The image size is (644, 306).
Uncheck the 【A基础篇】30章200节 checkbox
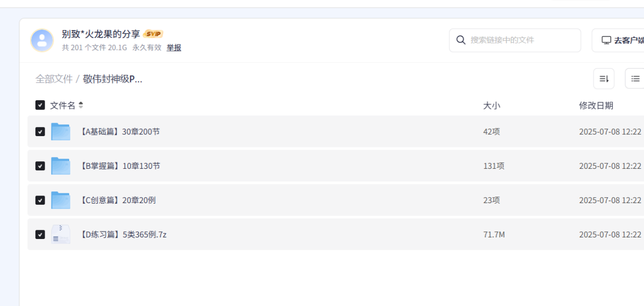point(40,132)
